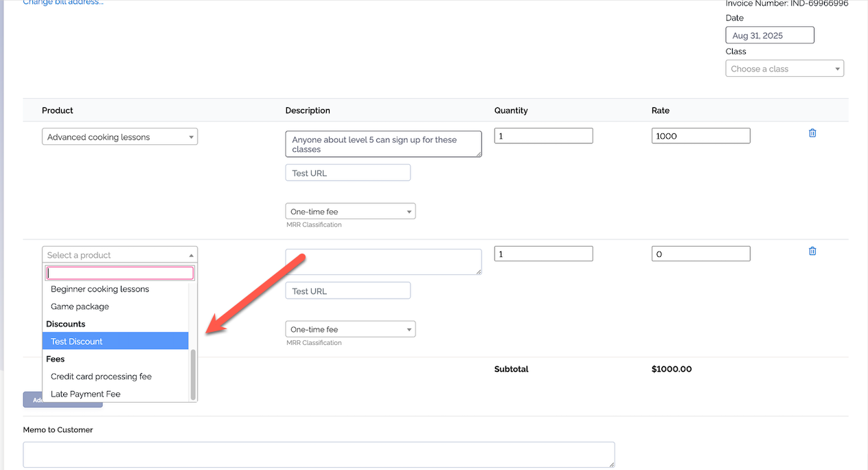The height and width of the screenshot is (470, 868).
Task: Focus the product search box in dropdown
Action: click(119, 273)
